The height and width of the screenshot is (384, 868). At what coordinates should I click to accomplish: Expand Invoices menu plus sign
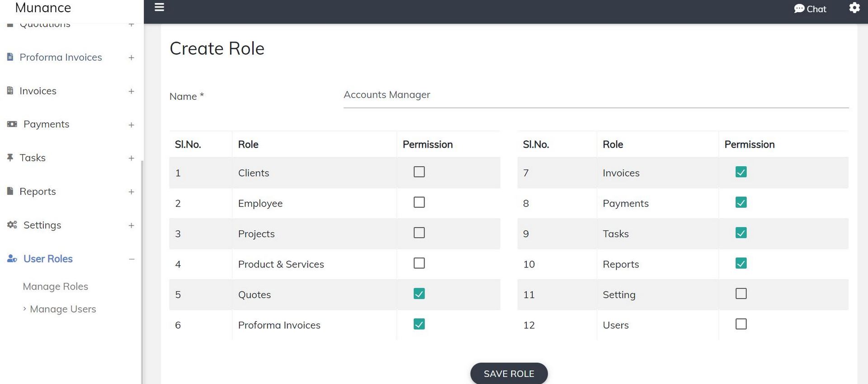click(x=131, y=91)
